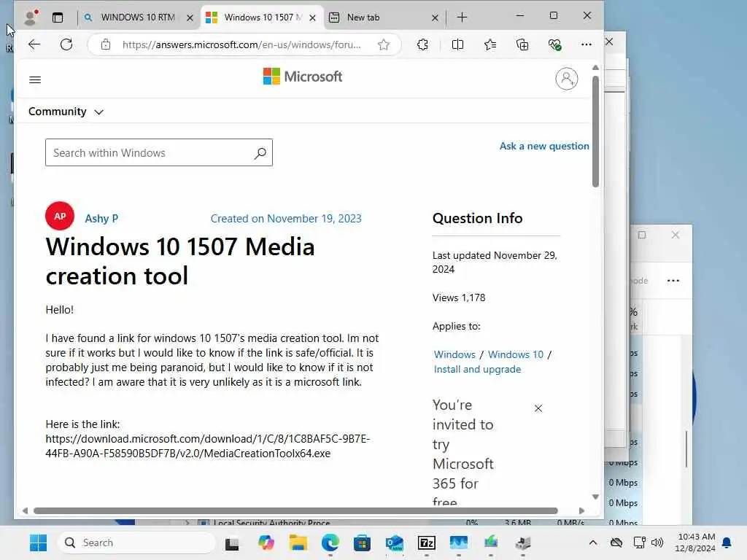Click the scroll right arrow

tap(581, 510)
